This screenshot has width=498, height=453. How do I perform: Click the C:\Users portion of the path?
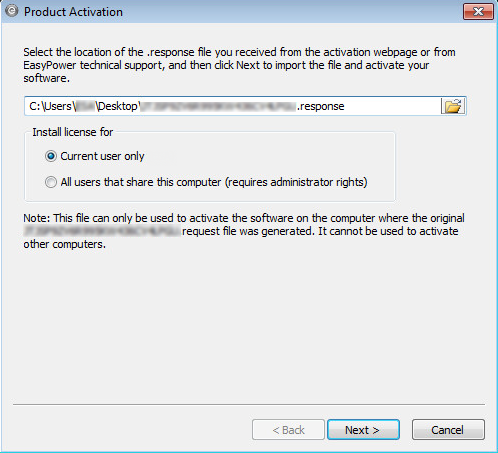51,106
